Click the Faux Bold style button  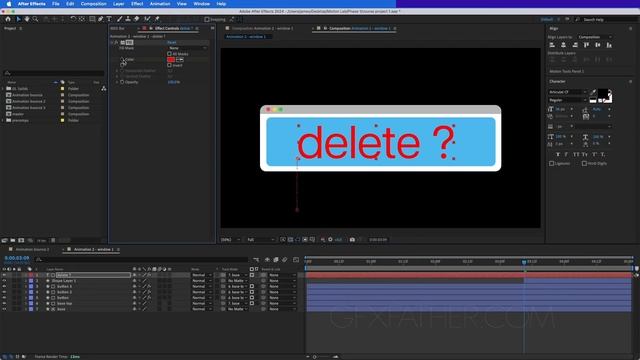point(558,154)
